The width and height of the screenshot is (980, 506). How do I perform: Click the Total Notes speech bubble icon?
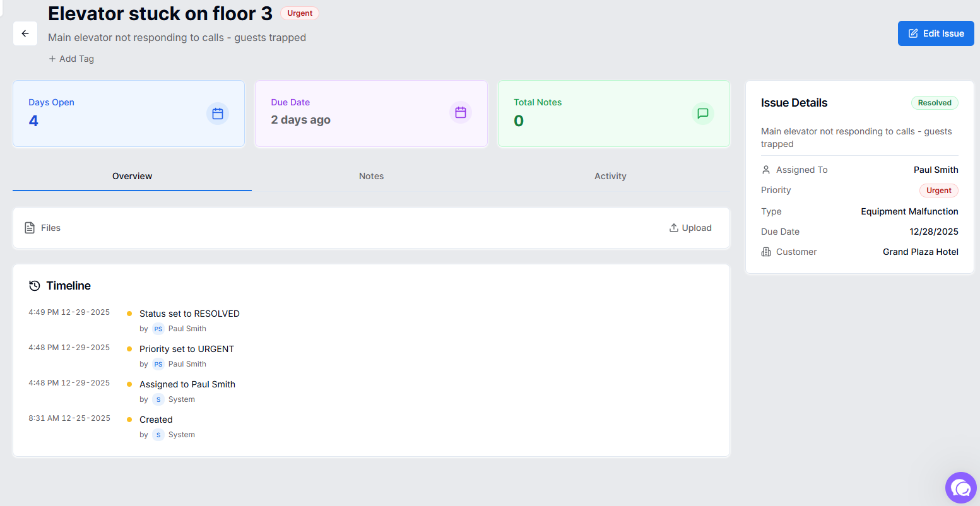[702, 114]
